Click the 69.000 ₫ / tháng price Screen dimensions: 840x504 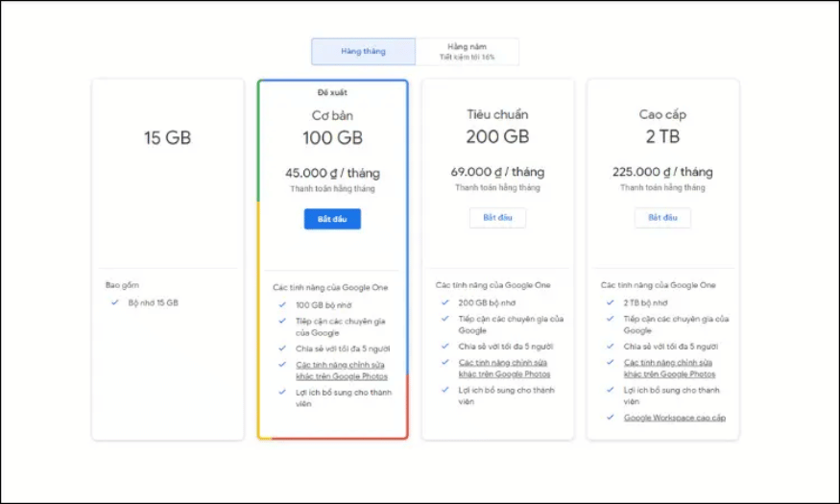[x=497, y=172]
